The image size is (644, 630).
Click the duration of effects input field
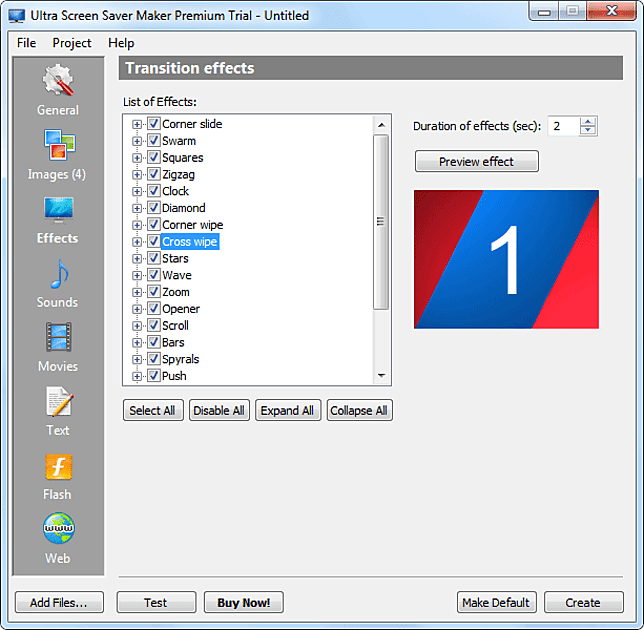[564, 126]
